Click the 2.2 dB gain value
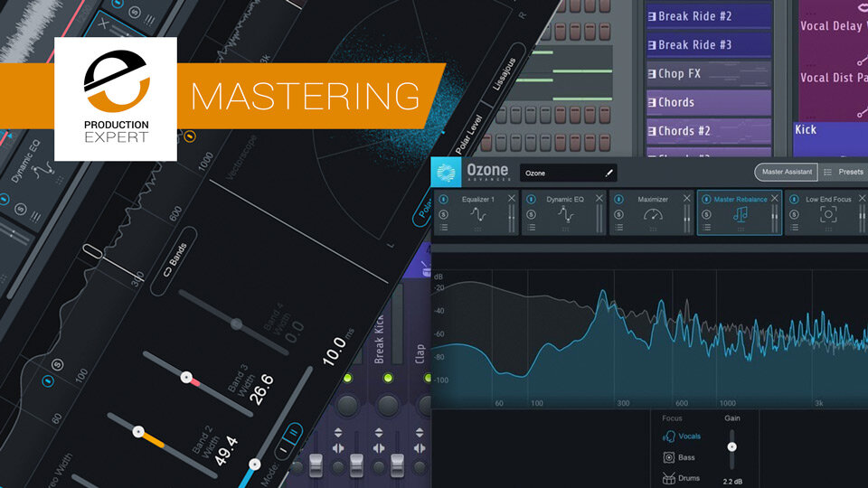Screen dimensions: 868x488 pyautogui.click(x=731, y=482)
